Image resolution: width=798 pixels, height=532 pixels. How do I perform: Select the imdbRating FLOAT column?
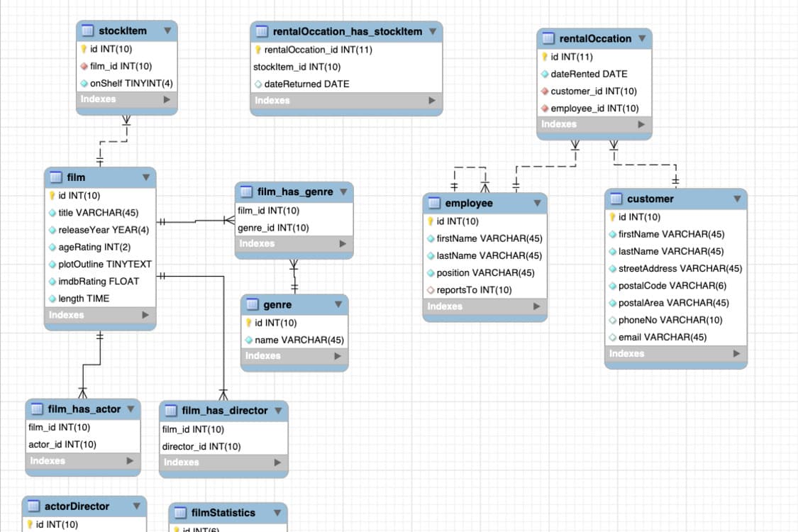tap(98, 281)
